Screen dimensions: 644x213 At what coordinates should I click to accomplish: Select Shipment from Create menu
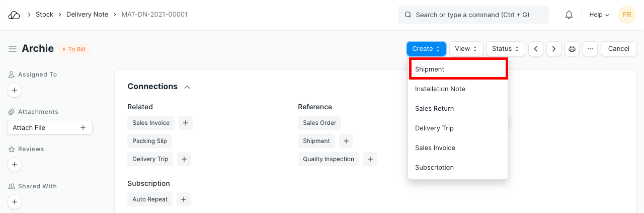tap(458, 69)
